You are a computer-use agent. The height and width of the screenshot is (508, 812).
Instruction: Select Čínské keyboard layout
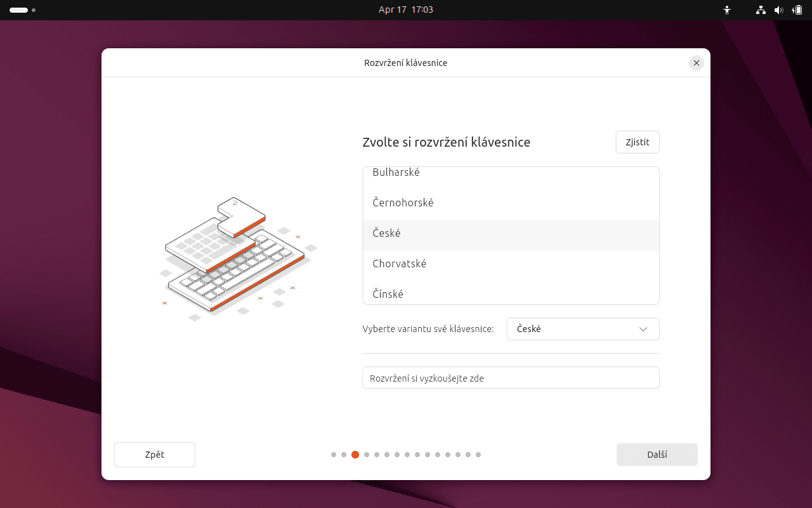coord(511,292)
